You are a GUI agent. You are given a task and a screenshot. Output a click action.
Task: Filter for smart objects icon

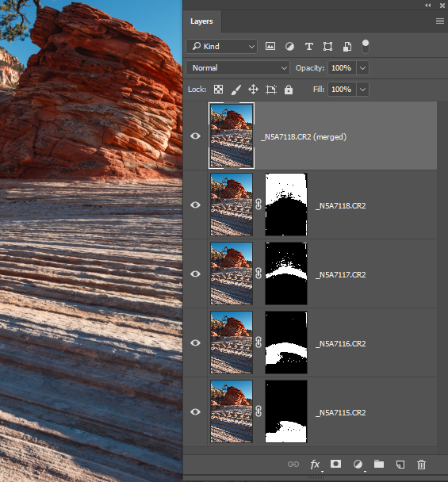click(x=347, y=47)
